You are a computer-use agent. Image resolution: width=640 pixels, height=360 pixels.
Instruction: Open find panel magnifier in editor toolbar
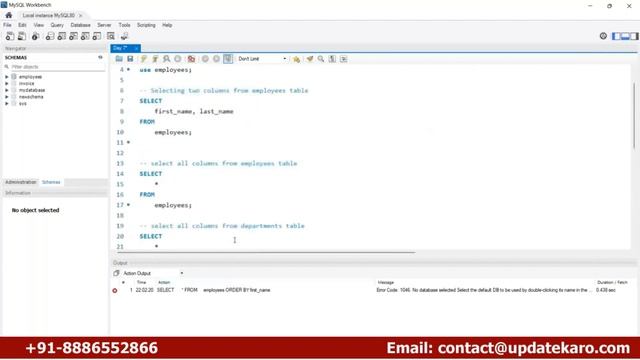coord(321,59)
